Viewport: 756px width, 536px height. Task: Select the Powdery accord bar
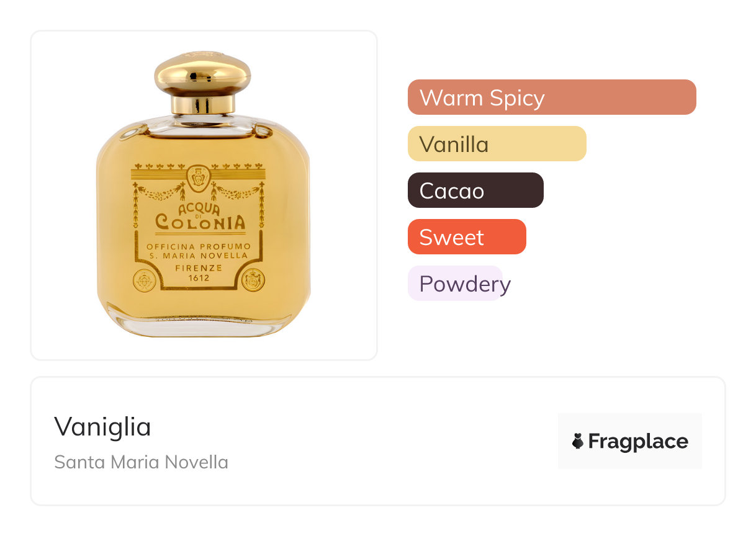pos(455,284)
